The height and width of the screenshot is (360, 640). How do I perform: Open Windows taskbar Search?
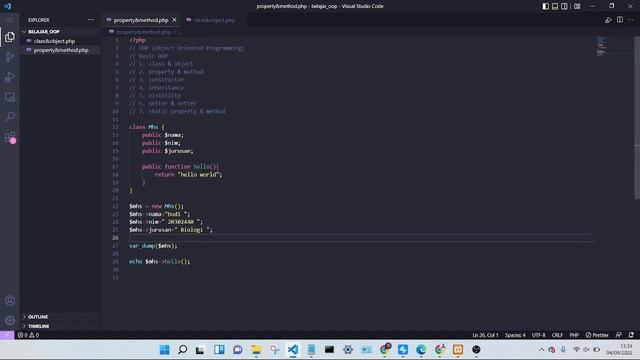pos(182,350)
